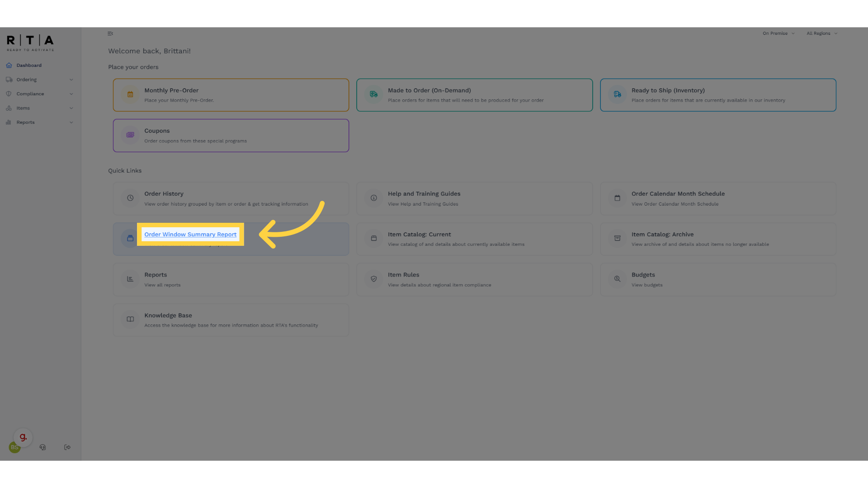This screenshot has width=868, height=488.
Task: Open the Order Window Summary Report link
Action: point(190,235)
